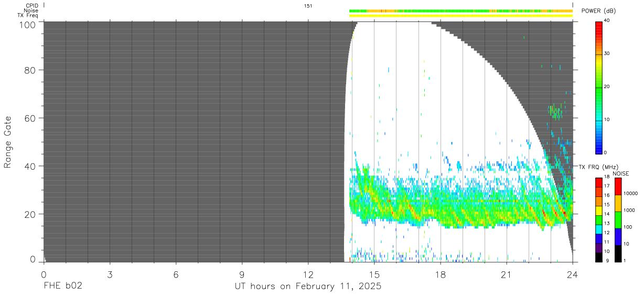This screenshot has width=644, height=297.
Task: Click the NOISE legend title
Action: (x=621, y=173)
